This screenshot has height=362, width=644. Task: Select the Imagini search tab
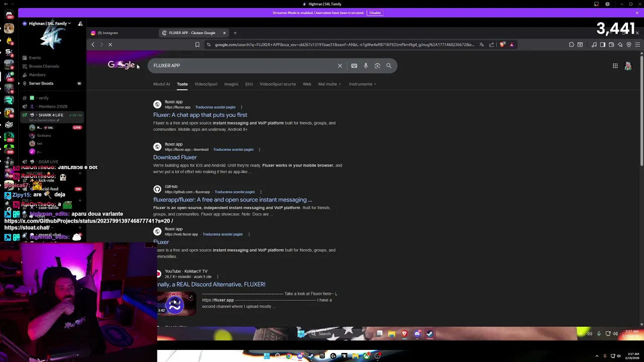(231, 84)
